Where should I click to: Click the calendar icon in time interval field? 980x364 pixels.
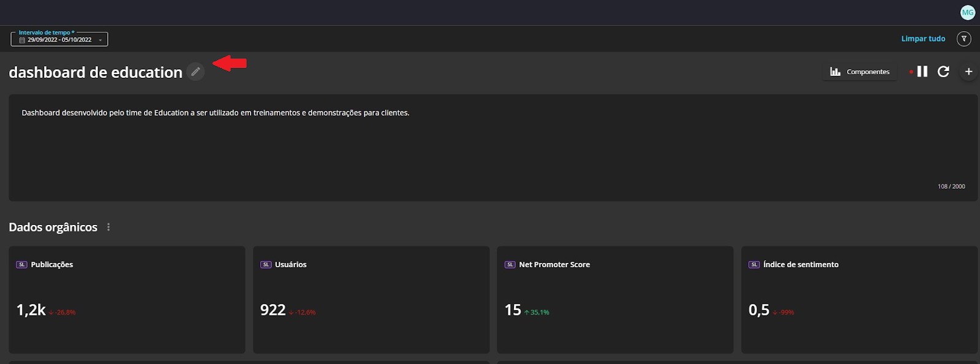(x=22, y=40)
